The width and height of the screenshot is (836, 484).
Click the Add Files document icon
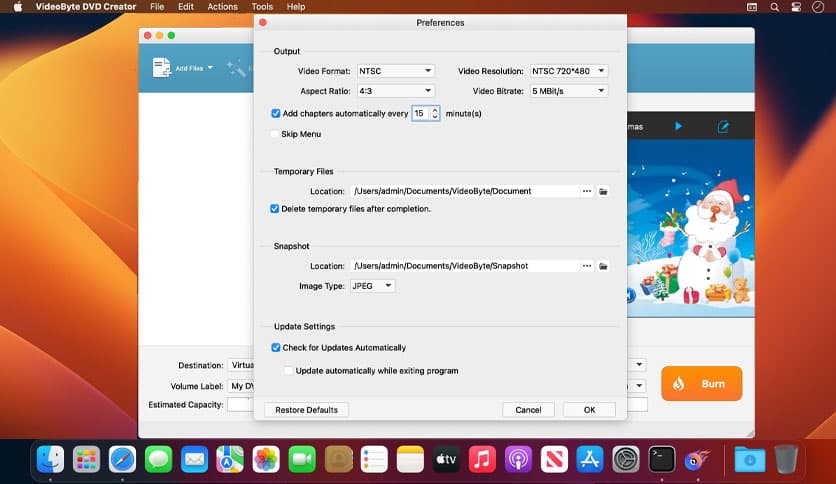(161, 68)
